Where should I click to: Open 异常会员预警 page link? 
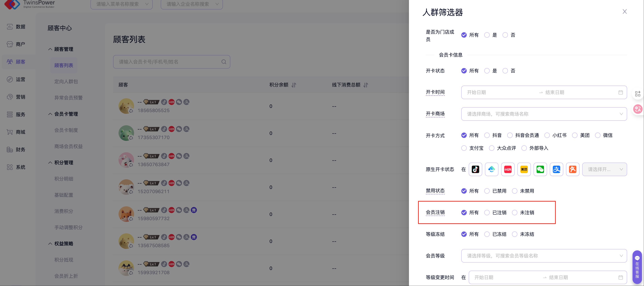coord(68,98)
